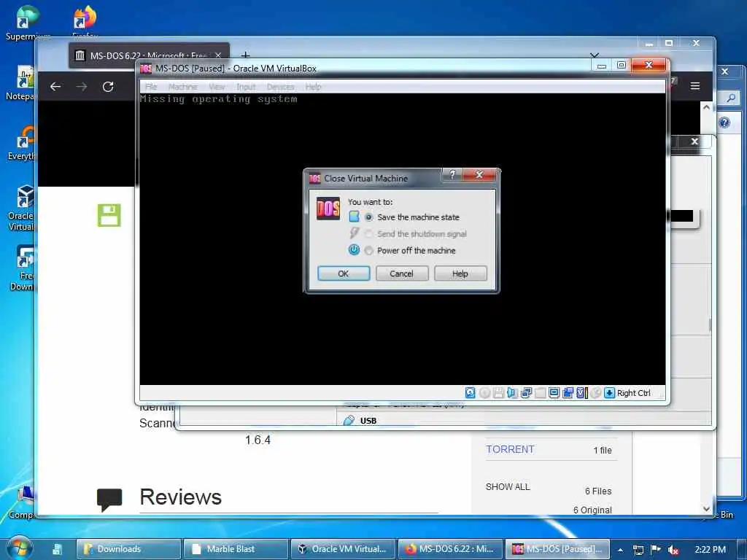Expand the hidden system tray icons arrow
The height and width of the screenshot is (560, 747).
[620, 550]
